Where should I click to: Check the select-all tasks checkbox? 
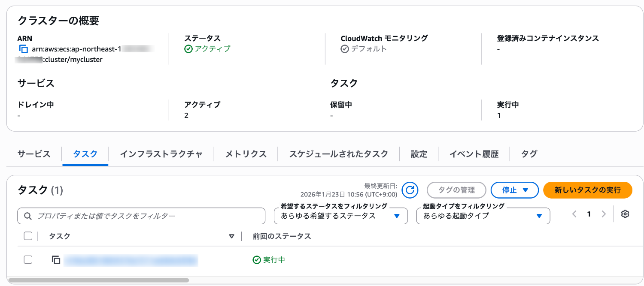[28, 236]
